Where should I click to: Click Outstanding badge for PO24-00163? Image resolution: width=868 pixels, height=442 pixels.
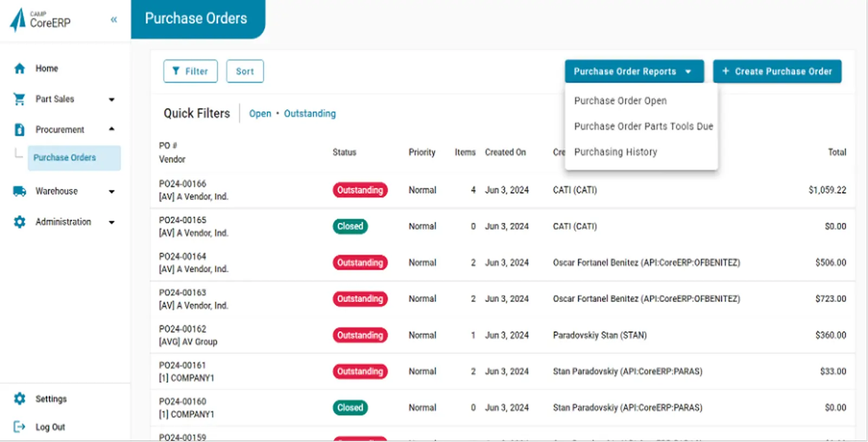tap(360, 299)
